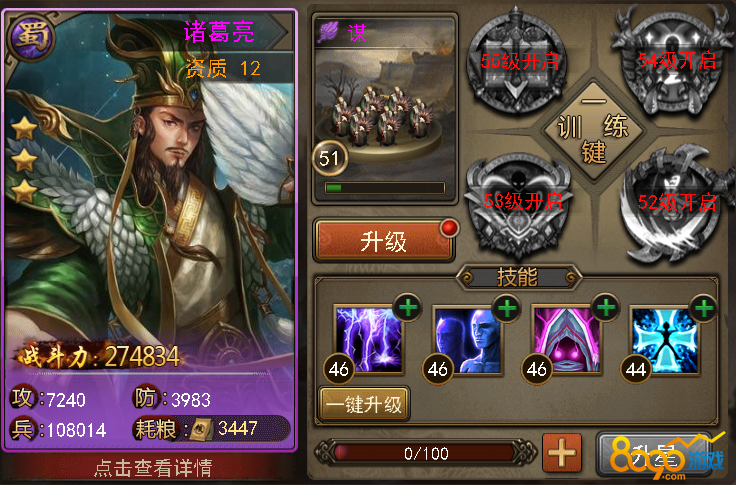Click the purple lightning skill icon
Screen dimensions: 736x485
point(369,339)
